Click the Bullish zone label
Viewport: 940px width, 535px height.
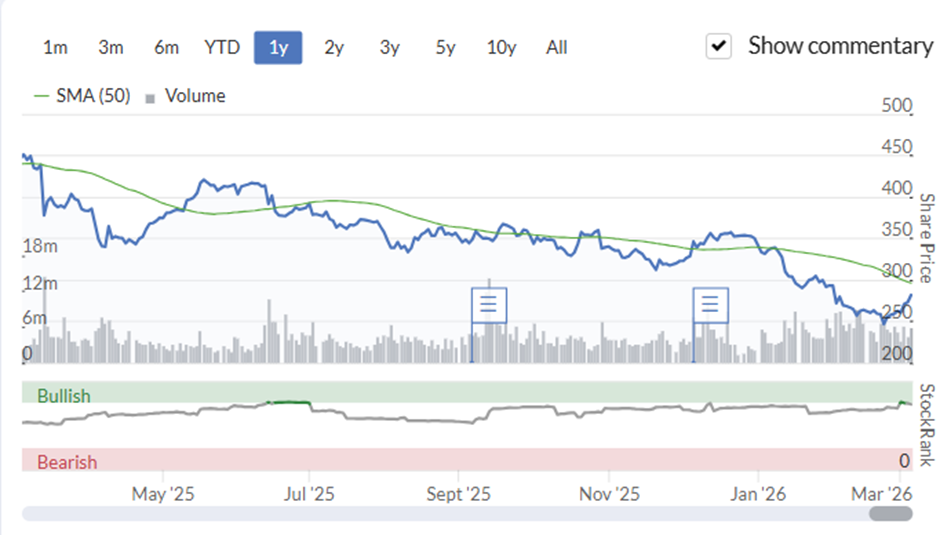click(64, 396)
